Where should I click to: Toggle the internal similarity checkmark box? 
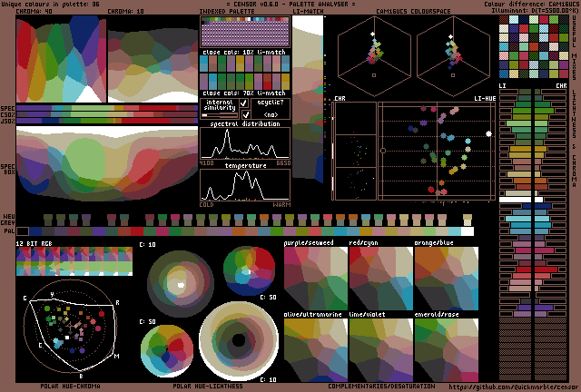click(x=244, y=103)
